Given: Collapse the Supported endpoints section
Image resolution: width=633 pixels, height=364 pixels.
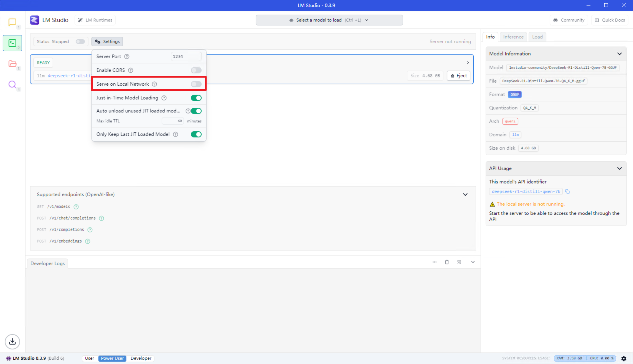Looking at the screenshot, I should pyautogui.click(x=465, y=195).
